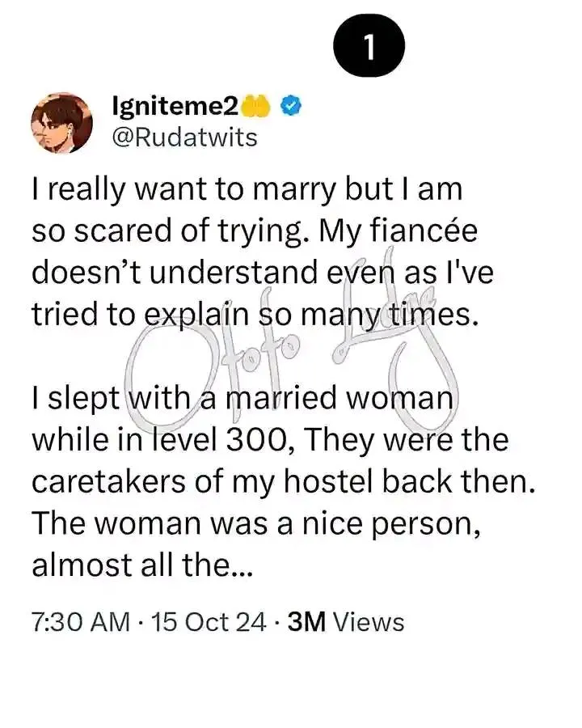The width and height of the screenshot is (582, 728).
Task: Click the blue verified checkmark badge
Action: [292, 107]
